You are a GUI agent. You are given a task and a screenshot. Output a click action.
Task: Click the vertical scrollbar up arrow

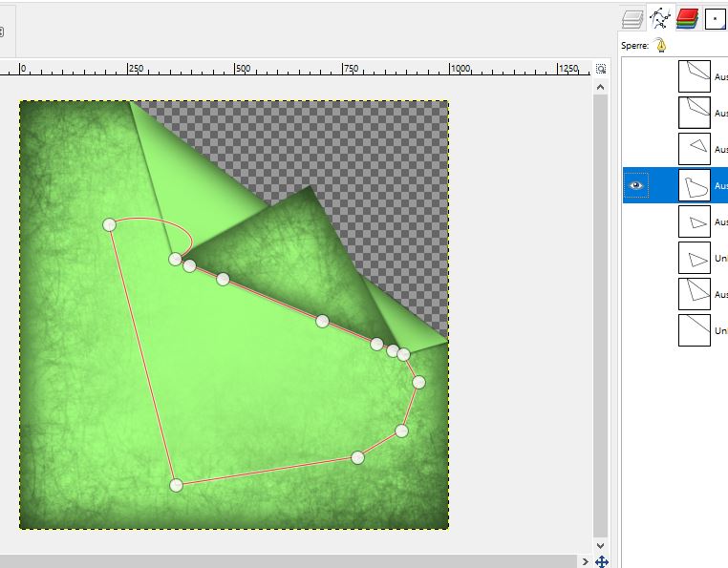[x=601, y=87]
